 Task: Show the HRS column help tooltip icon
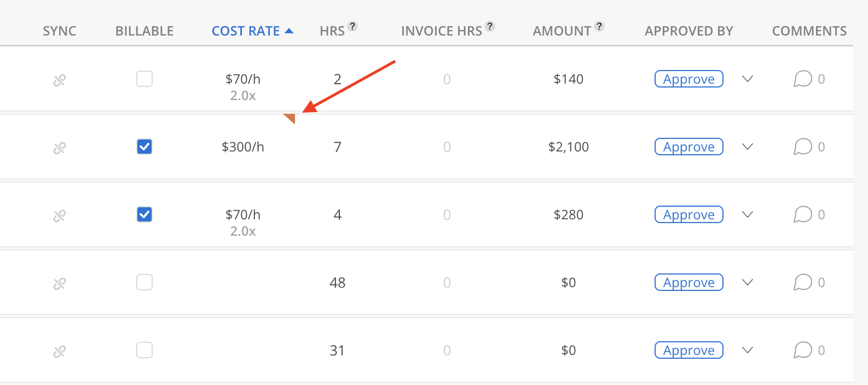pos(353,26)
